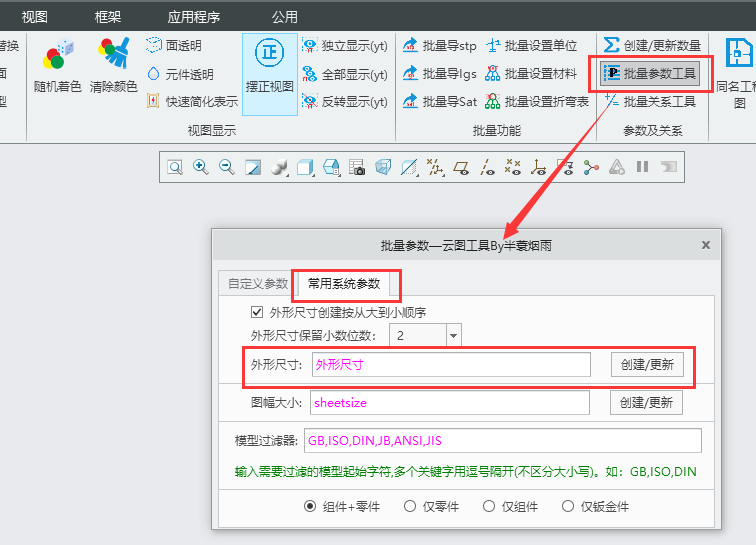Click the Refit (zoom to fit) icon
The width and height of the screenshot is (756, 545).
tap(175, 167)
